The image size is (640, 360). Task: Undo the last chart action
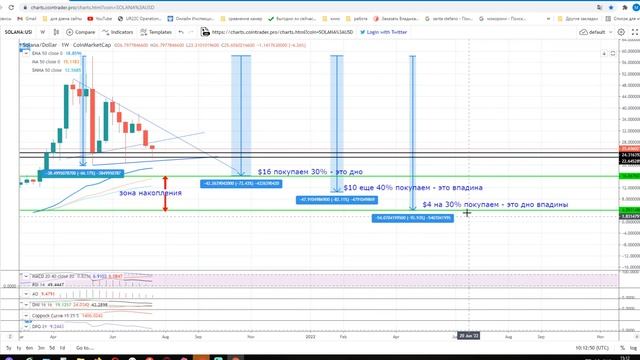[x=181, y=32]
